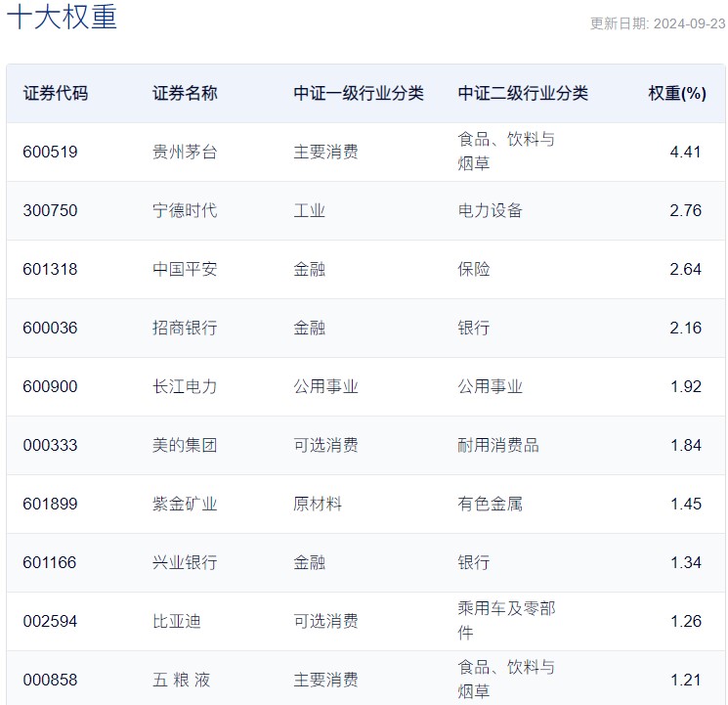728x705 pixels.
Task: Select the name 比亚迪
Action: click(177, 621)
